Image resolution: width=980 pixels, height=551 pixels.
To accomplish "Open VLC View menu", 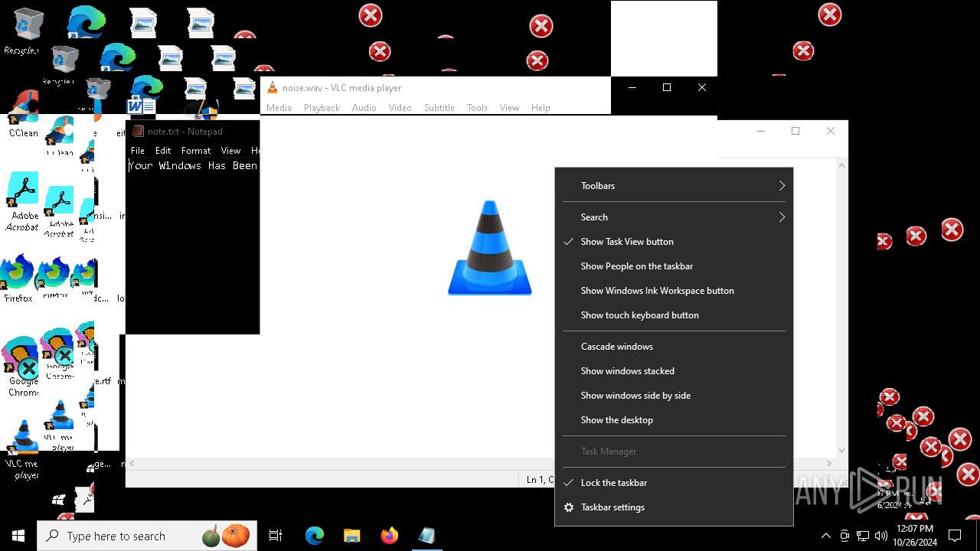I will click(x=509, y=108).
